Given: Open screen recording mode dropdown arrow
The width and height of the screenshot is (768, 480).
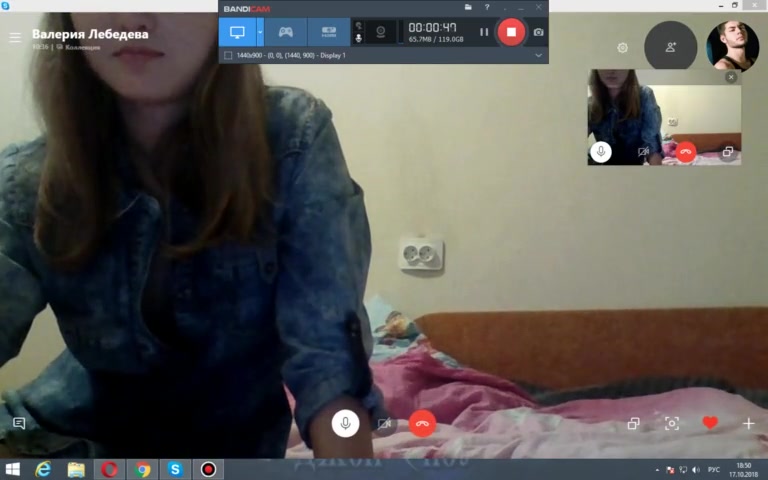Looking at the screenshot, I should click(x=260, y=32).
